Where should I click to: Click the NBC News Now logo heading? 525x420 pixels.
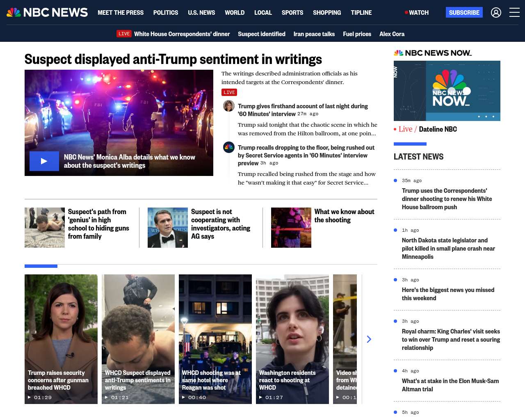coord(433,53)
